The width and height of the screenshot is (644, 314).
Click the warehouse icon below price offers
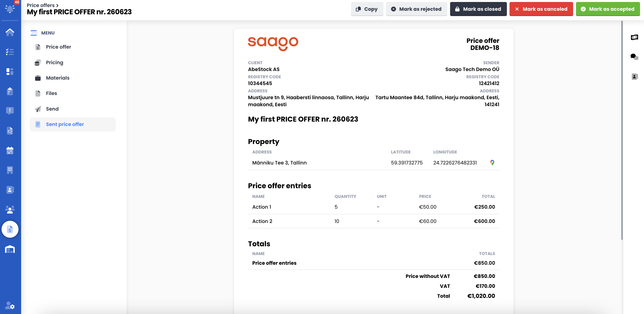pyautogui.click(x=10, y=249)
